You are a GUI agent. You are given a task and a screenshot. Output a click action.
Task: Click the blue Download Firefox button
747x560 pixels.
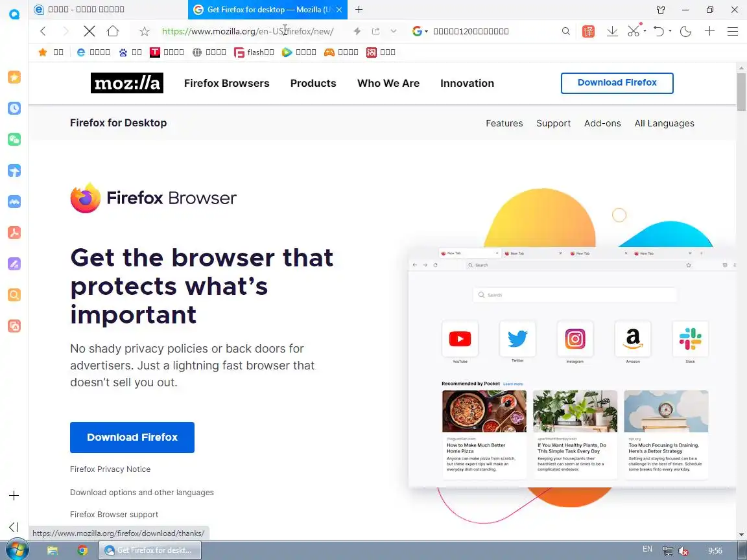tap(132, 437)
